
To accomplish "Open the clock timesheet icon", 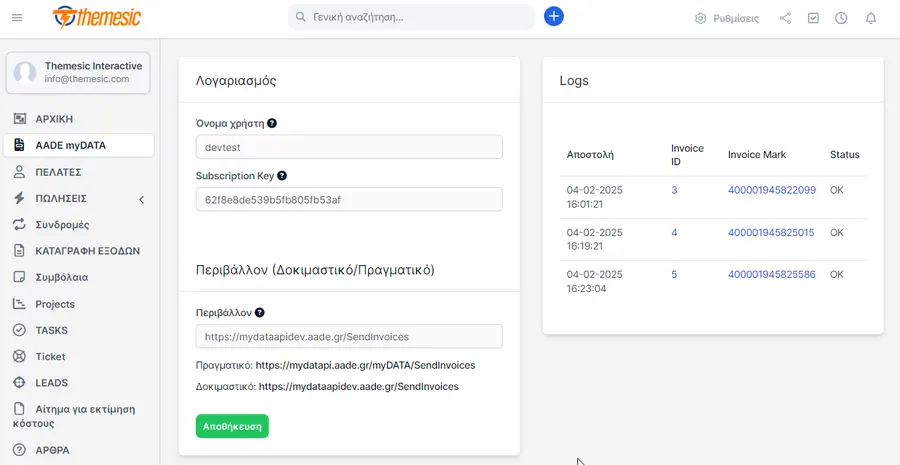I will (x=841, y=18).
